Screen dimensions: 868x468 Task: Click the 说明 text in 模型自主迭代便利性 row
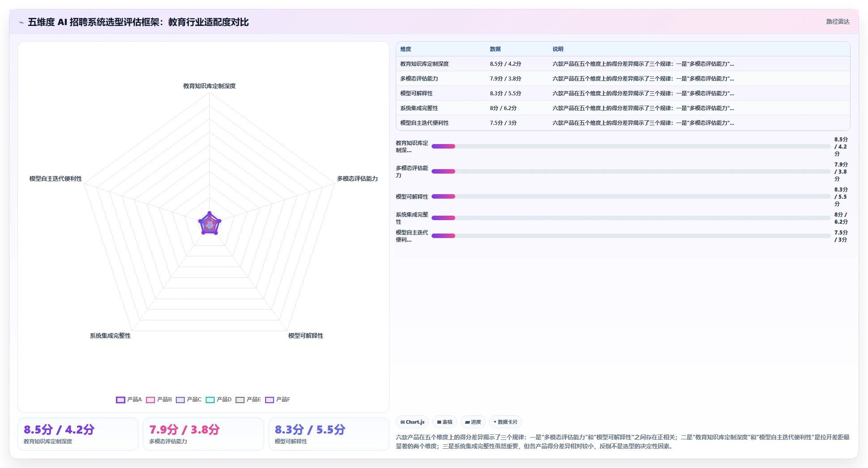tap(643, 123)
